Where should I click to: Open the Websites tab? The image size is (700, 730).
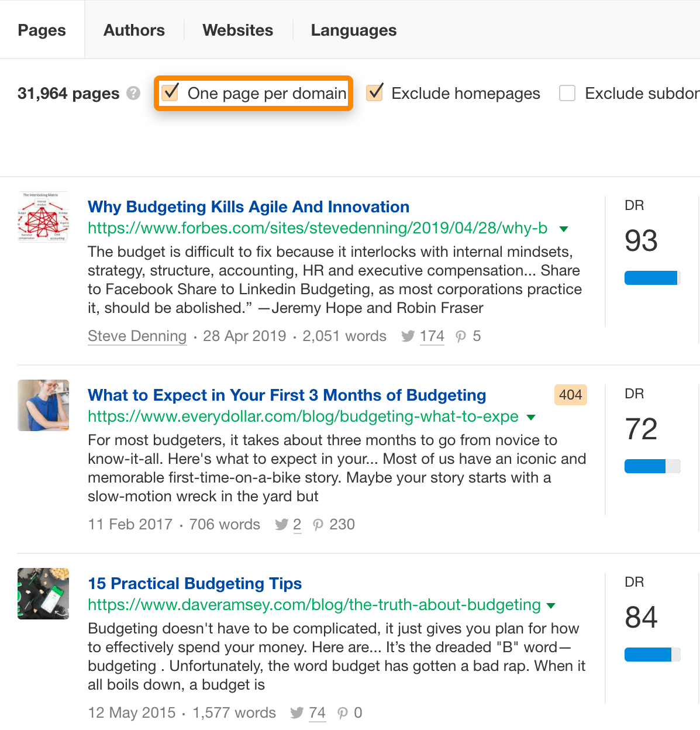[237, 30]
